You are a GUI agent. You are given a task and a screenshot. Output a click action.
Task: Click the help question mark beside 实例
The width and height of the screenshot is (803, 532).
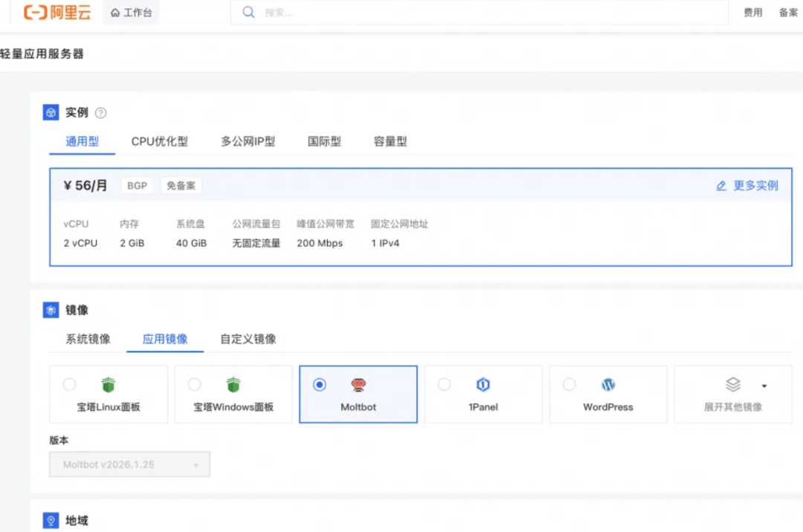click(100, 113)
